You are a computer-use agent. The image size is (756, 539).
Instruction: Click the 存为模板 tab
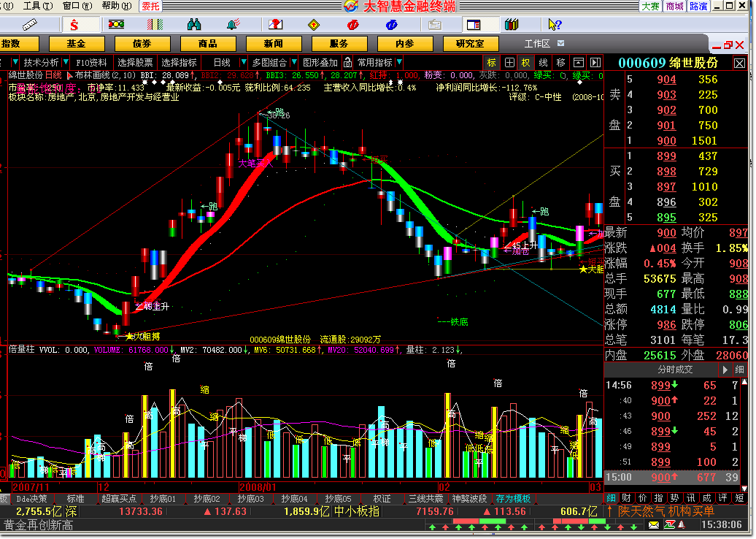coord(513,499)
